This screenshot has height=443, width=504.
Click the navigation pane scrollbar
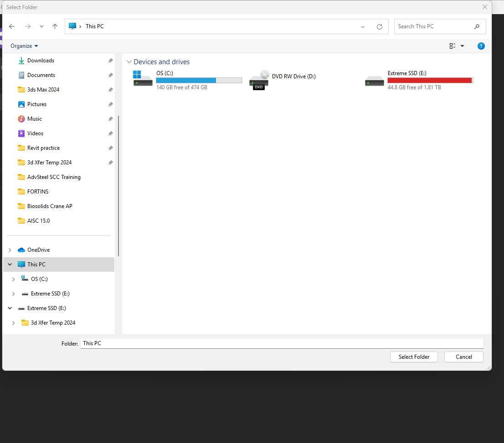tap(118, 186)
